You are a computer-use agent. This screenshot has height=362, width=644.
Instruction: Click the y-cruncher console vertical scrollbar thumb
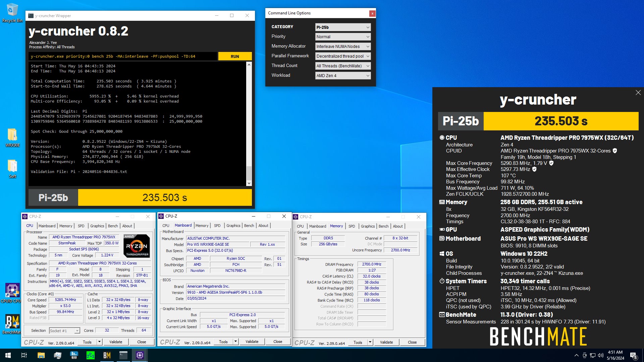tap(249, 173)
